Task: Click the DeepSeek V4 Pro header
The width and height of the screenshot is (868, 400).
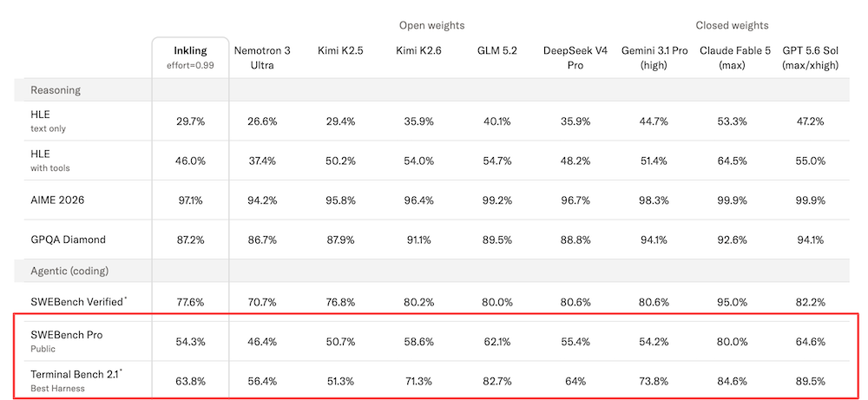Action: click(575, 57)
